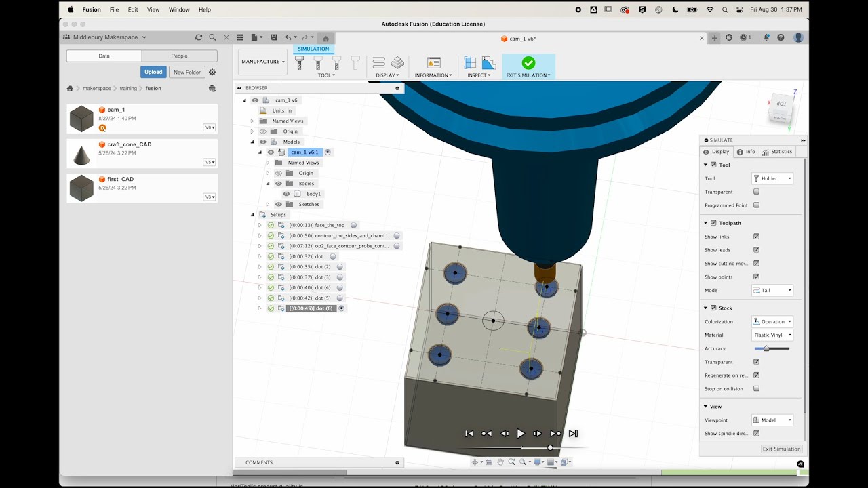Open the View menu in the menu bar
This screenshot has height=488, width=868.
pos(153,9)
